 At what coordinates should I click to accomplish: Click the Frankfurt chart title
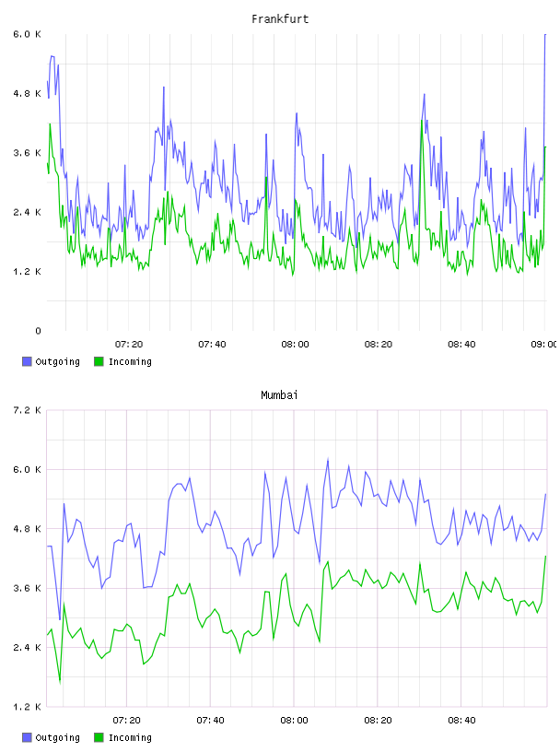(x=280, y=19)
